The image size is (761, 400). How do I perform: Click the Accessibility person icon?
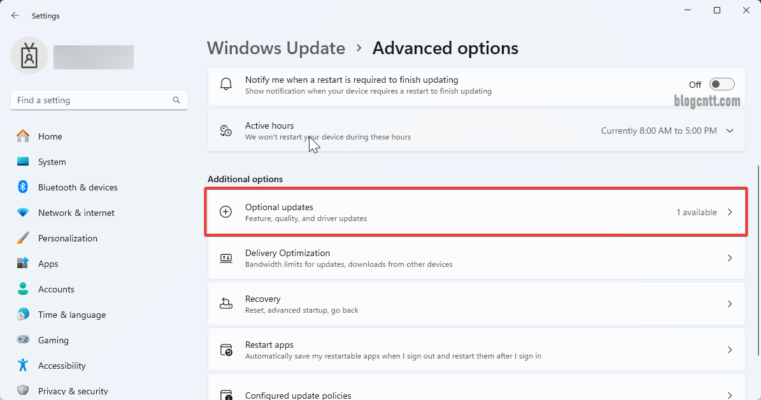[x=22, y=366]
